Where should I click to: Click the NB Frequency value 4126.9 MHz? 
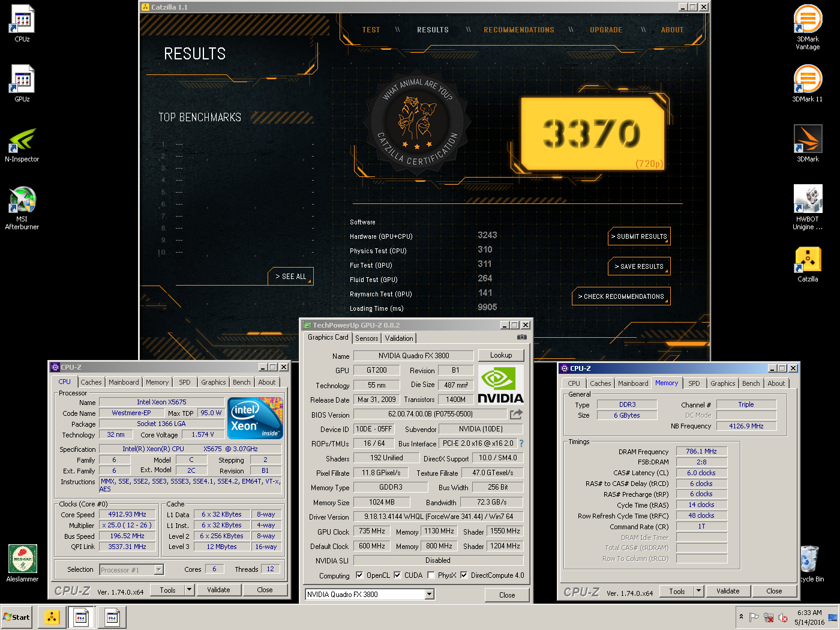(x=746, y=426)
